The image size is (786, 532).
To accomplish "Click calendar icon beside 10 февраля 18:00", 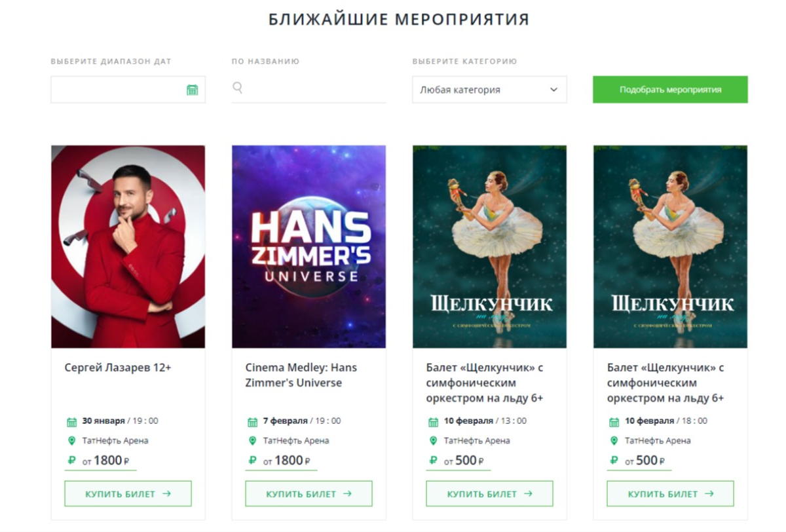I will point(614,422).
